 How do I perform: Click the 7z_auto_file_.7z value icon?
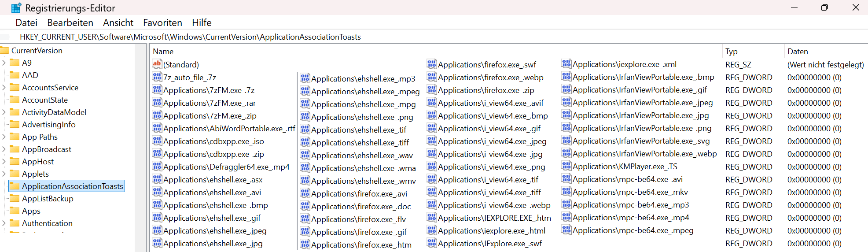pyautogui.click(x=157, y=77)
